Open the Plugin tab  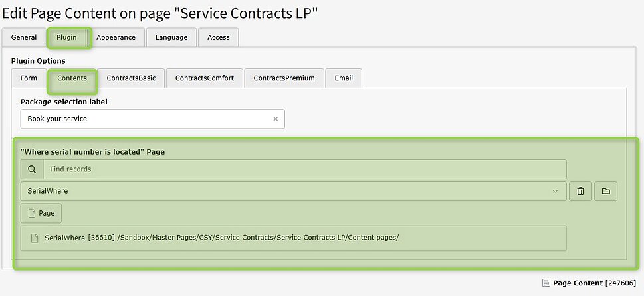pos(66,37)
